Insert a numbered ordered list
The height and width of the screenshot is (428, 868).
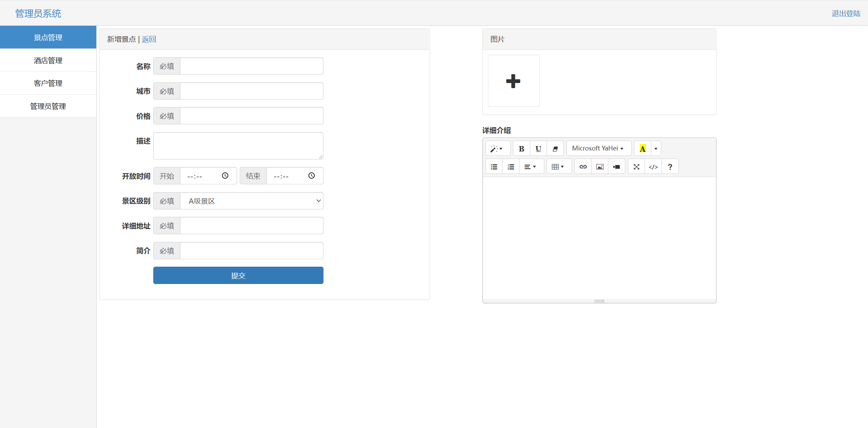(x=511, y=167)
